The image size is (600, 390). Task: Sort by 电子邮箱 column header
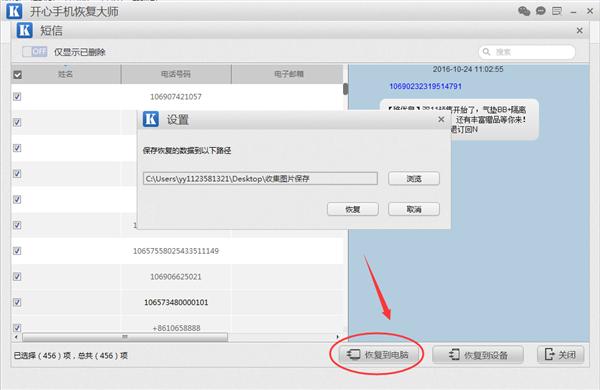[288, 74]
